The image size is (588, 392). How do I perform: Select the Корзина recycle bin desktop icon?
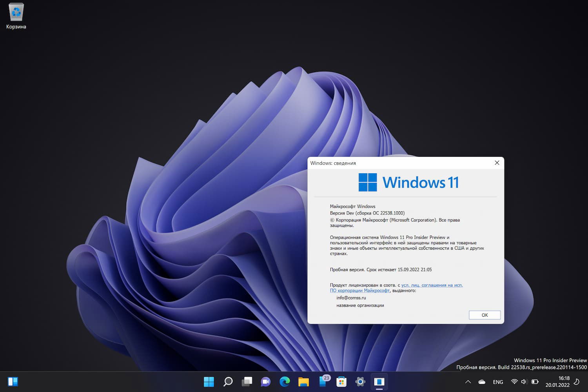(x=16, y=16)
